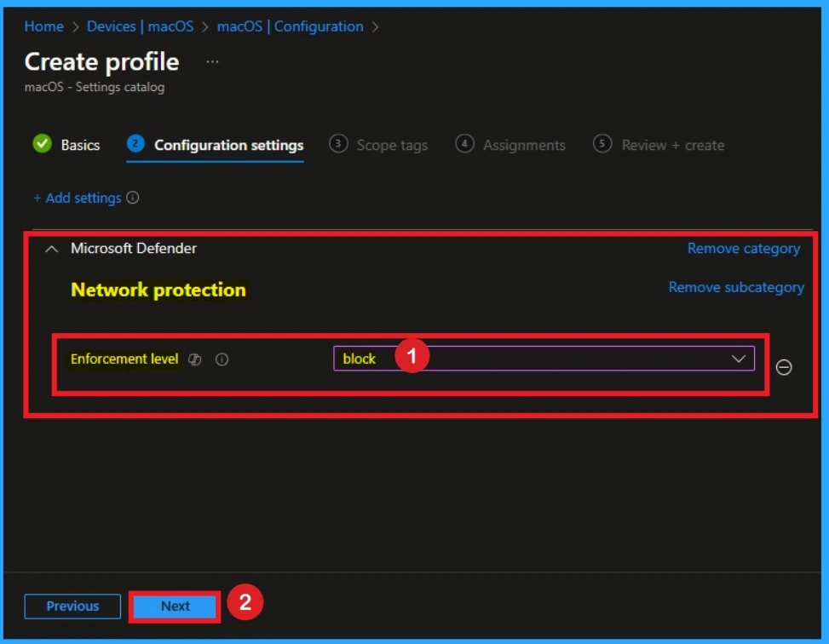Open the ellipsis menu beside Create profile
The height and width of the screenshot is (644, 829).
pos(212,62)
